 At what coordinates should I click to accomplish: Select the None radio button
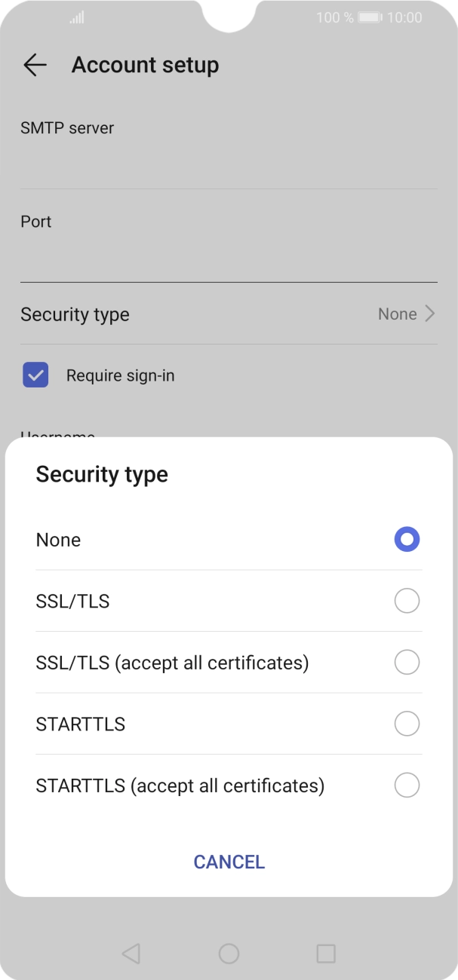click(x=407, y=540)
